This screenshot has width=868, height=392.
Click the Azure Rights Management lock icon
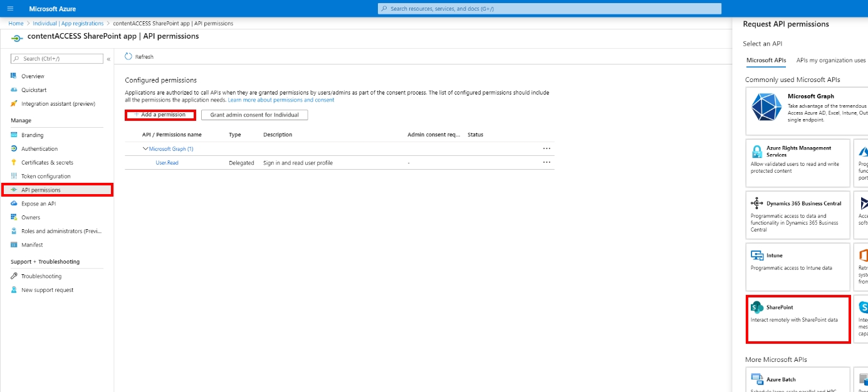(756, 151)
